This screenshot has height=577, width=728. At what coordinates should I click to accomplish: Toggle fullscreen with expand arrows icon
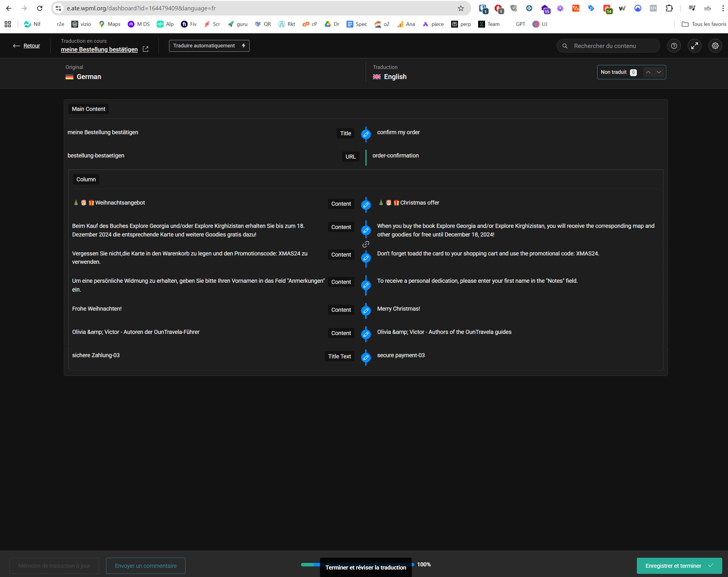(694, 46)
